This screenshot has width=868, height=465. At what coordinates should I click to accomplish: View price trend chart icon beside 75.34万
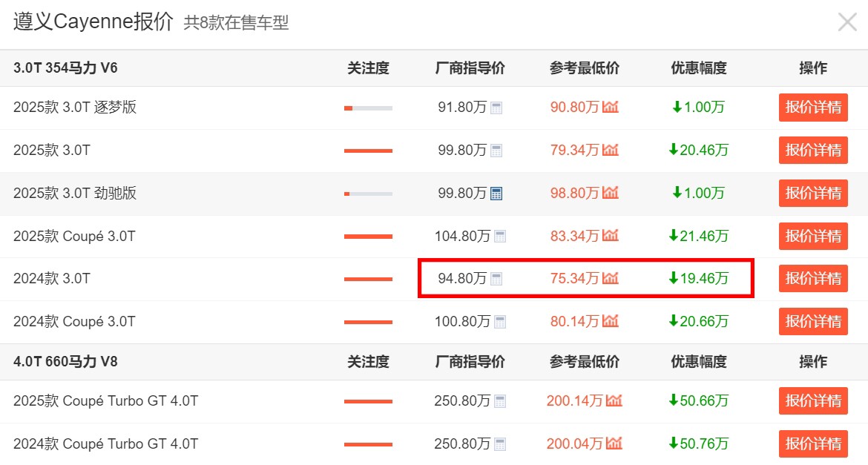[610, 278]
